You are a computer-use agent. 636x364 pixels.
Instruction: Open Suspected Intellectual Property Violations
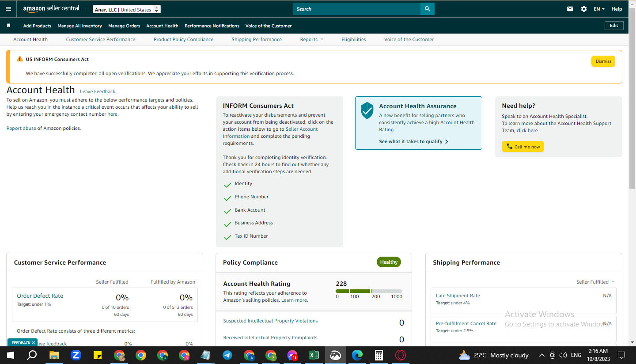(x=270, y=321)
